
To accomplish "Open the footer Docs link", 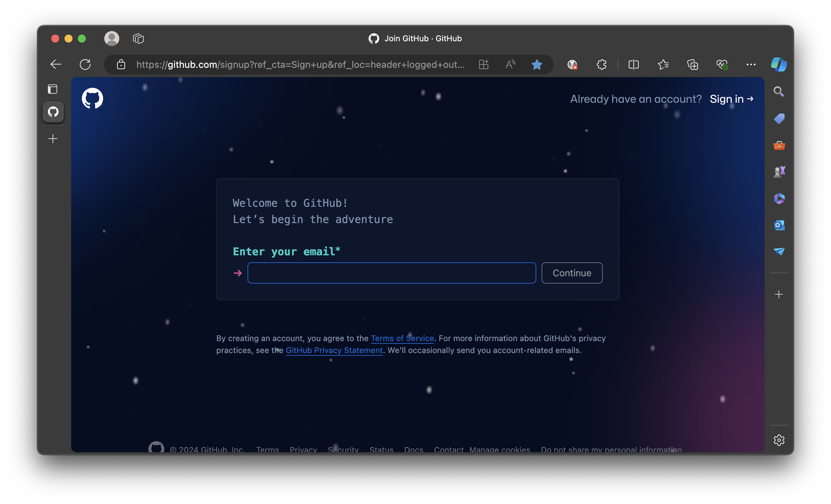I will [414, 449].
